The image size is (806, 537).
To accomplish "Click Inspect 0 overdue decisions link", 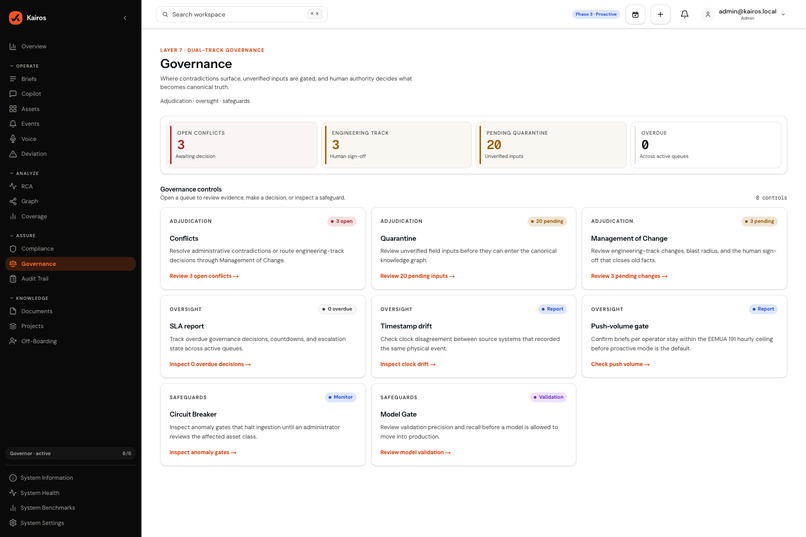I will click(x=210, y=364).
